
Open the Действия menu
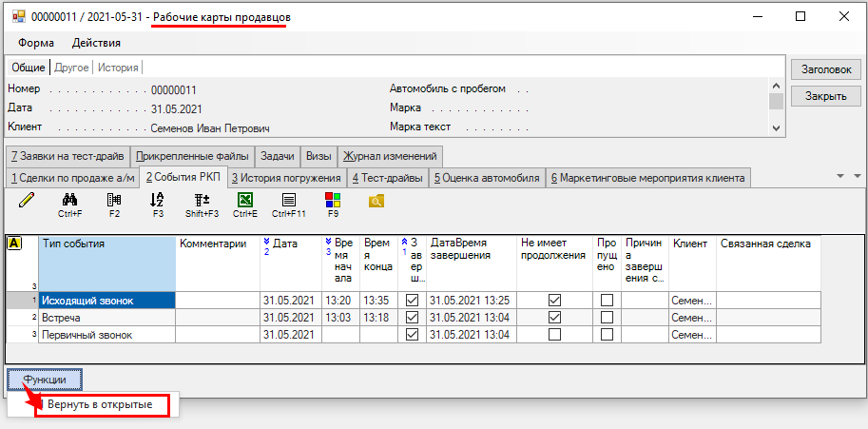pos(96,43)
